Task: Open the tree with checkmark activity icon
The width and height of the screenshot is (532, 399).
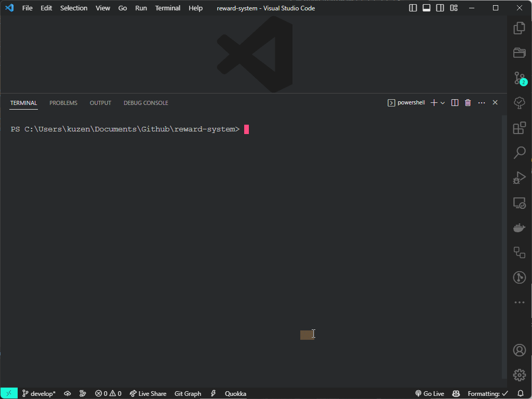Action: (519, 103)
